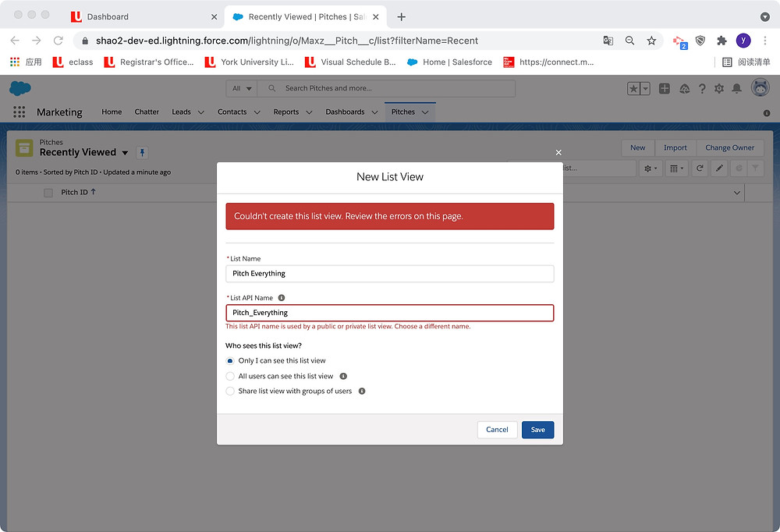The image size is (780, 532).
Task: Open the Leads tab
Action: (x=181, y=112)
